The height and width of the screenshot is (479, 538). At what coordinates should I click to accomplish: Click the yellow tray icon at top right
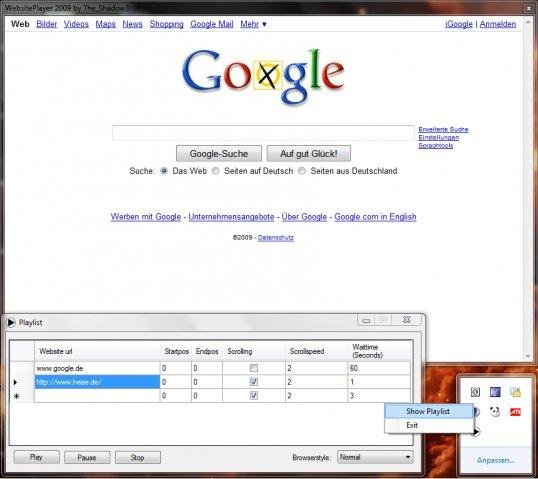tap(515, 392)
